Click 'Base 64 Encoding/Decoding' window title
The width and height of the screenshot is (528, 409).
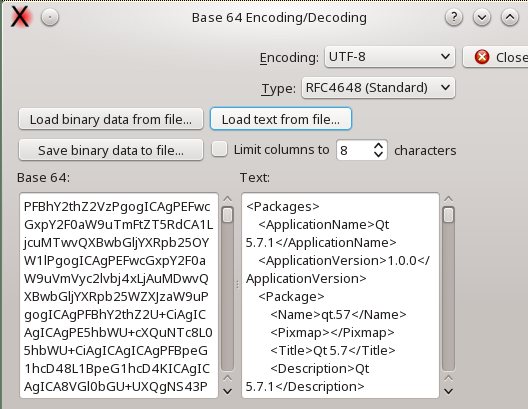(279, 18)
